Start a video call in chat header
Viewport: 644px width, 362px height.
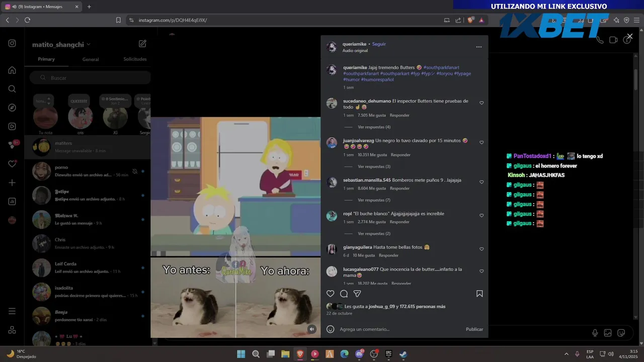[x=613, y=40]
